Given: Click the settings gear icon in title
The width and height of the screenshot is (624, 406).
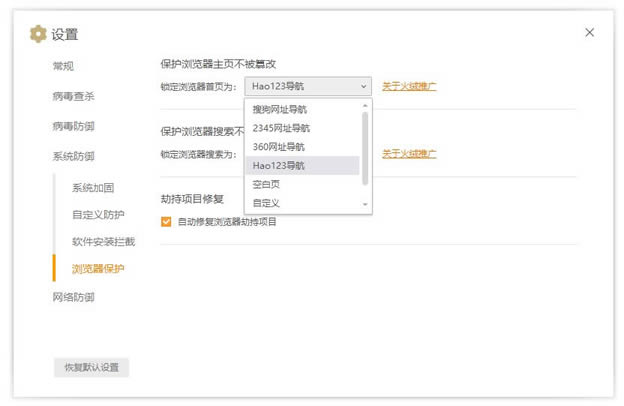Looking at the screenshot, I should pos(38,34).
